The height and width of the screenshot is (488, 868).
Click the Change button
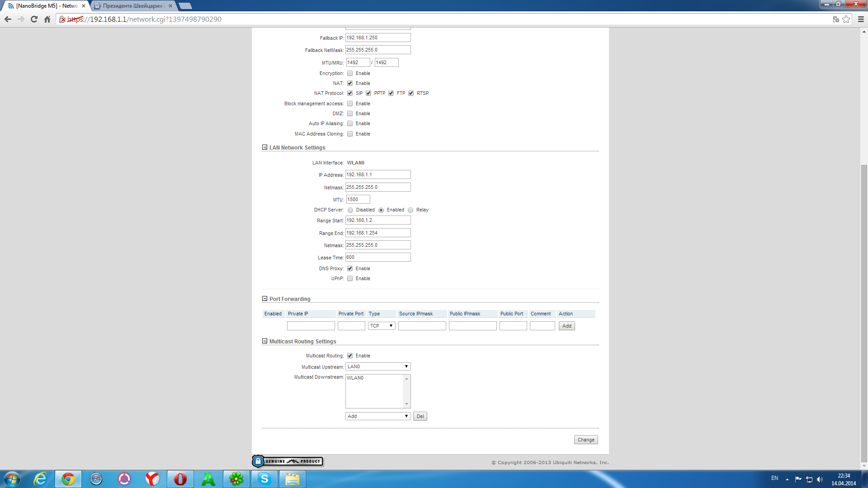586,440
